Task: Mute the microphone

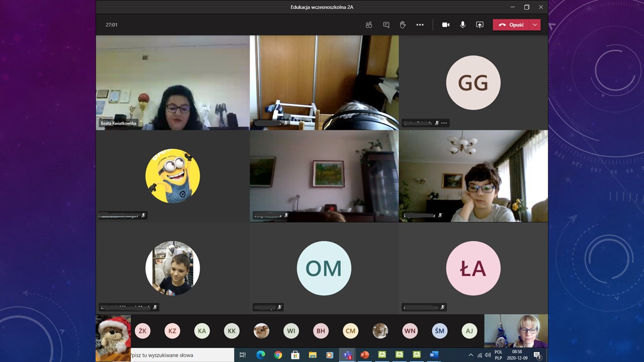Action: pos(463,25)
